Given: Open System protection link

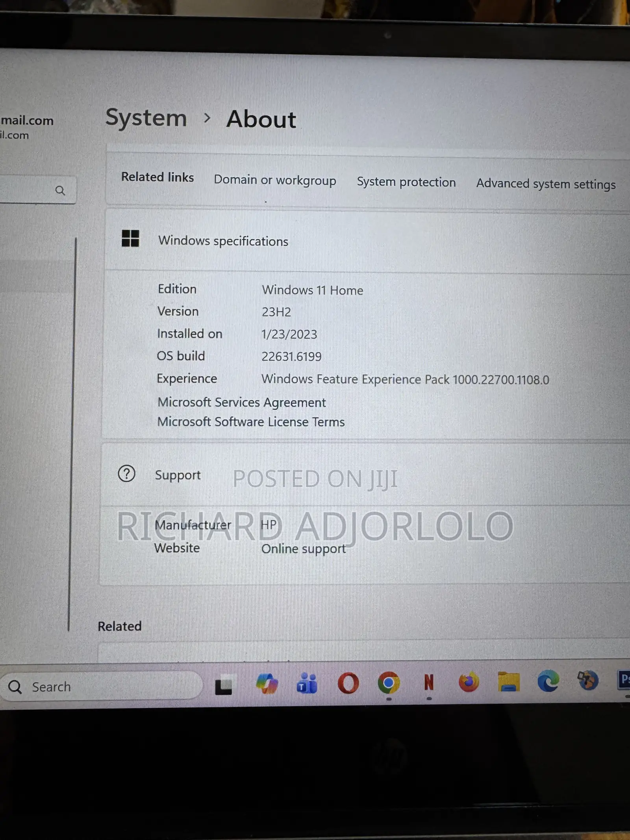Looking at the screenshot, I should (406, 182).
